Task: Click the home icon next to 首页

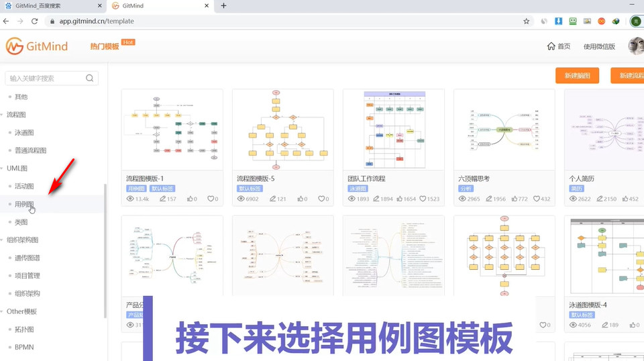Action: [551, 46]
